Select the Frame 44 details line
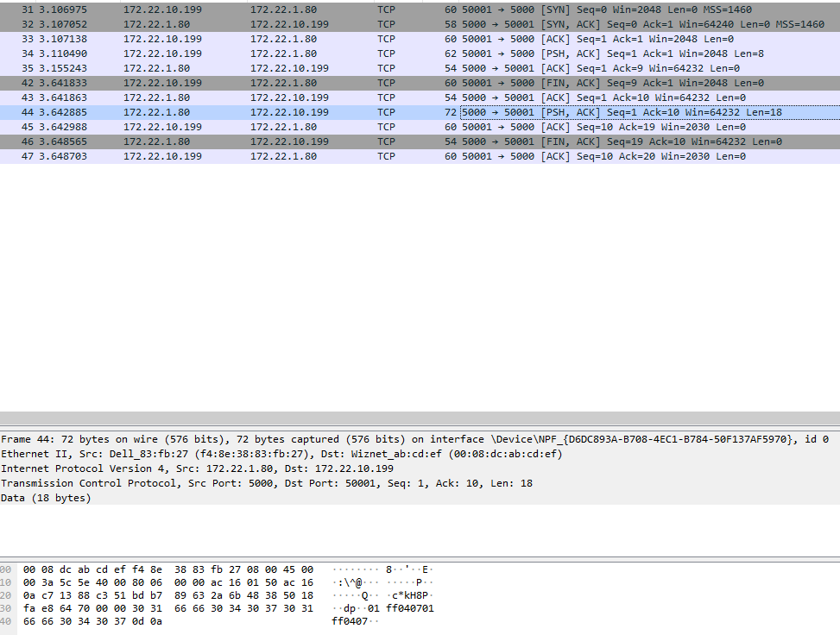Screen dimensions: 840x635 [420, 439]
